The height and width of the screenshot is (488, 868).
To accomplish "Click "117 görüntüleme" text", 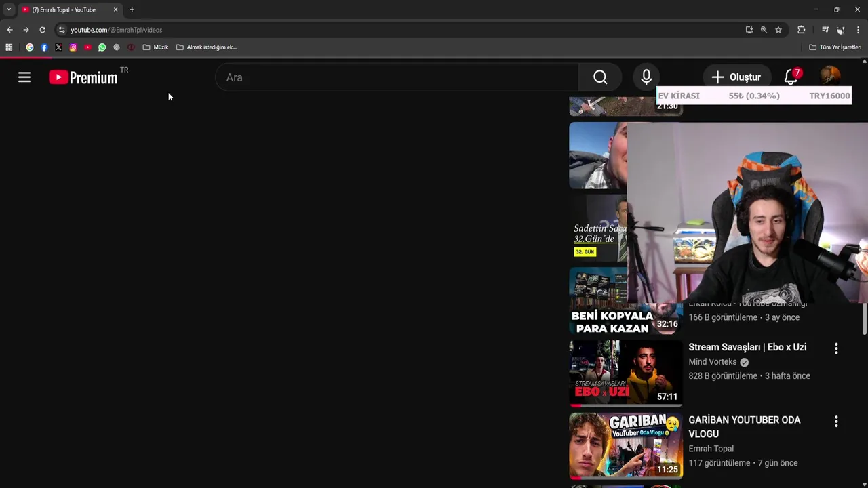I will coord(719,463).
